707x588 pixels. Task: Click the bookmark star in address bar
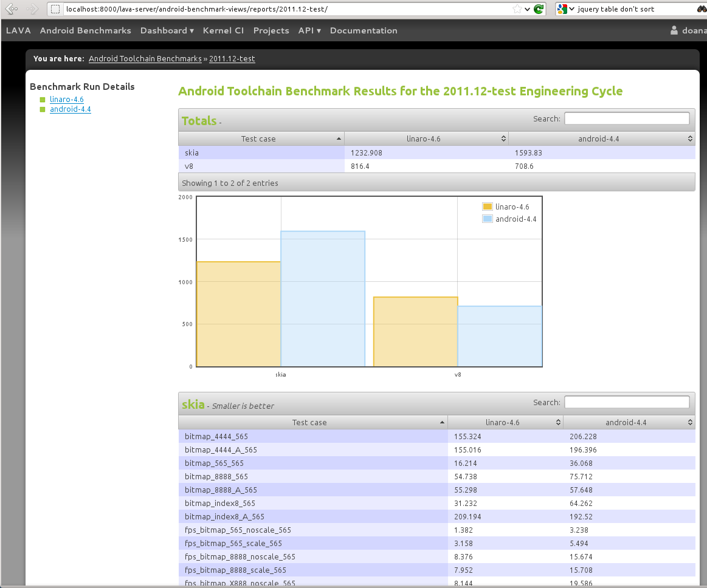click(x=517, y=9)
